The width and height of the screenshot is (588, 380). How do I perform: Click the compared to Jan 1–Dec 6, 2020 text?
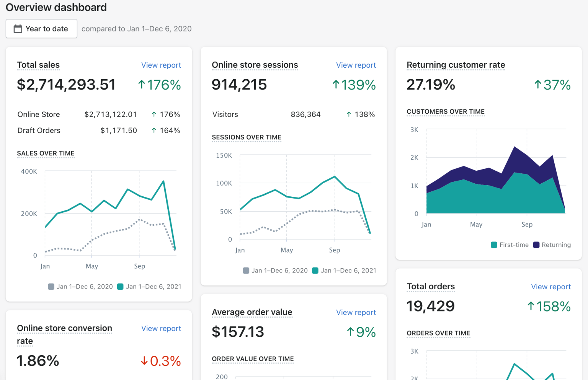click(137, 29)
